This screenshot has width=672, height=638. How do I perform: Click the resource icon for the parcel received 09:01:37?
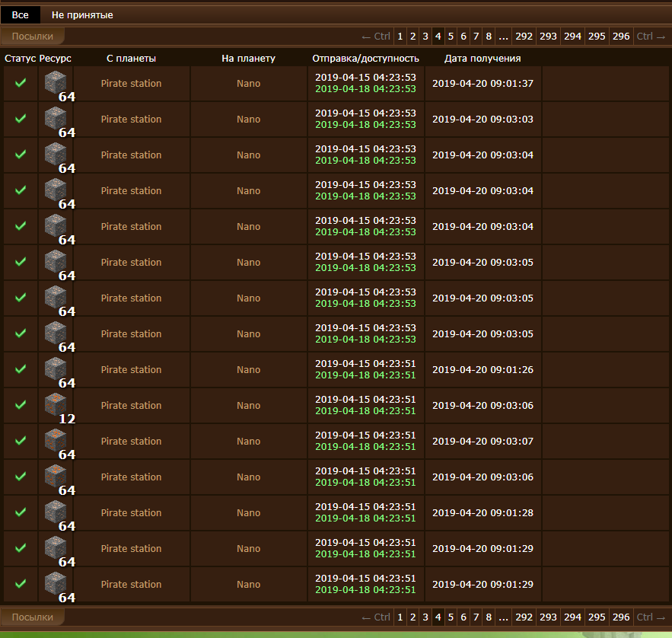click(x=56, y=82)
